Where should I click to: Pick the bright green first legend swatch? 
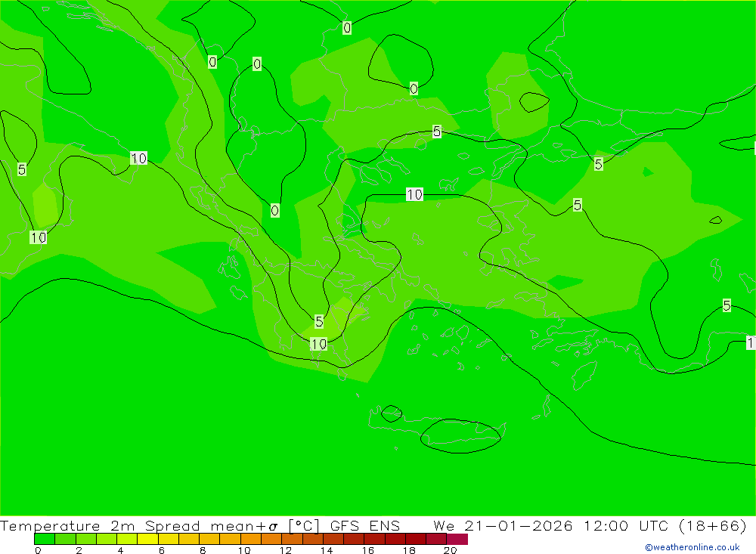point(45,539)
